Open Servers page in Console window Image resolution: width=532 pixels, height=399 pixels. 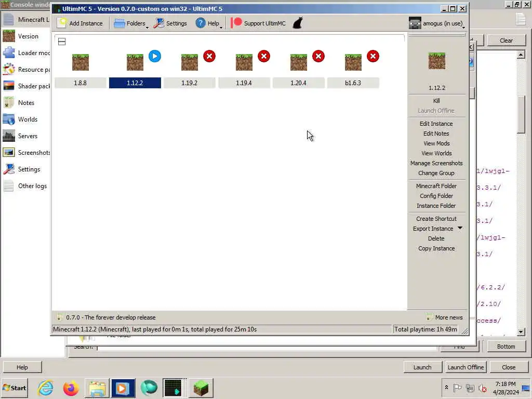pos(26,136)
